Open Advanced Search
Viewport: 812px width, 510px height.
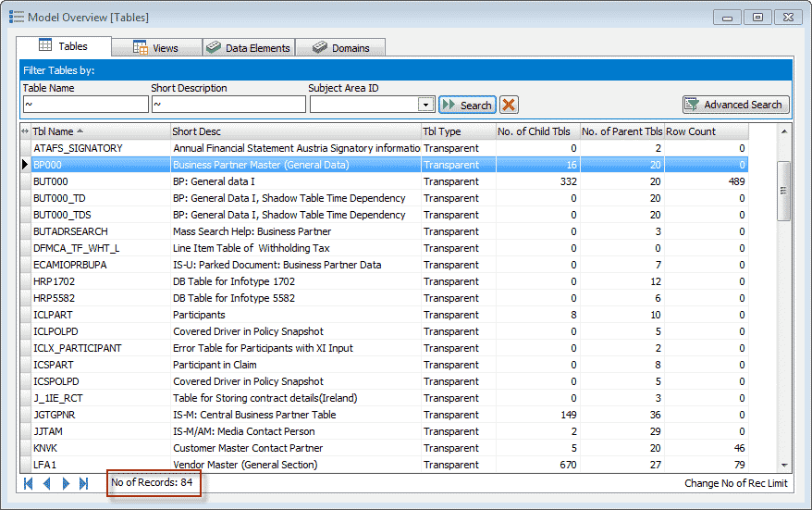pyautogui.click(x=736, y=105)
